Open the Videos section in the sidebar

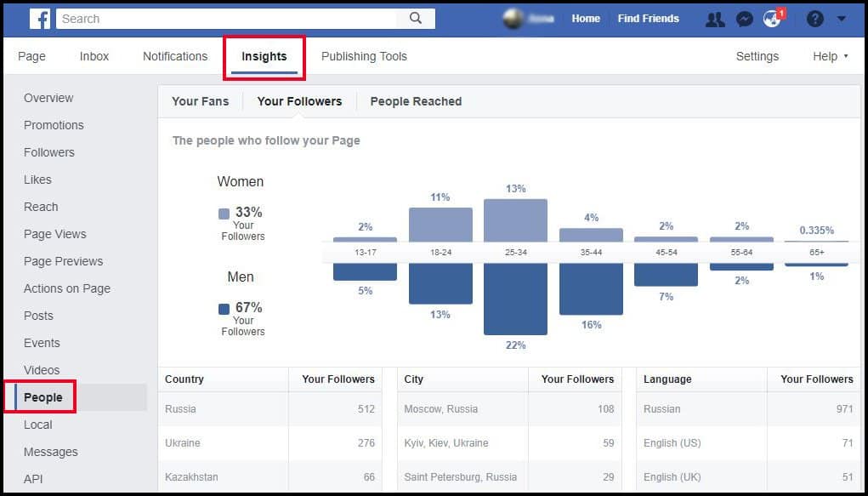click(42, 370)
